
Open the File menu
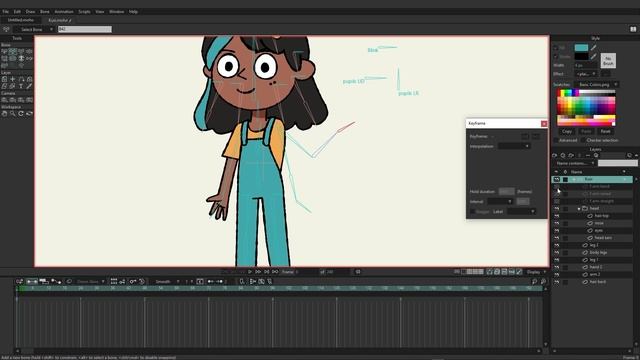pos(6,12)
